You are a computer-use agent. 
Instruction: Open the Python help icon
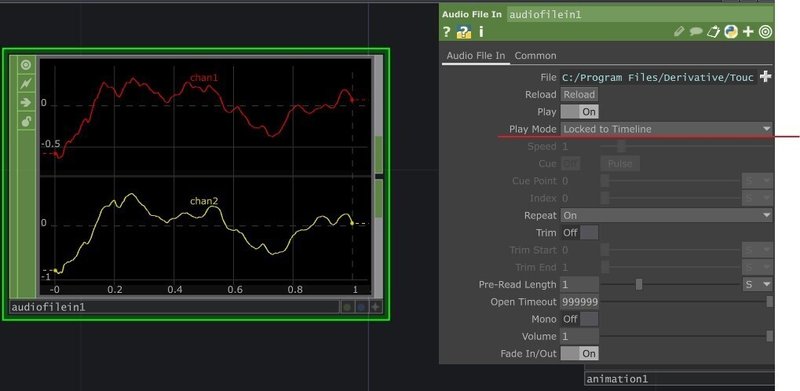tap(464, 32)
